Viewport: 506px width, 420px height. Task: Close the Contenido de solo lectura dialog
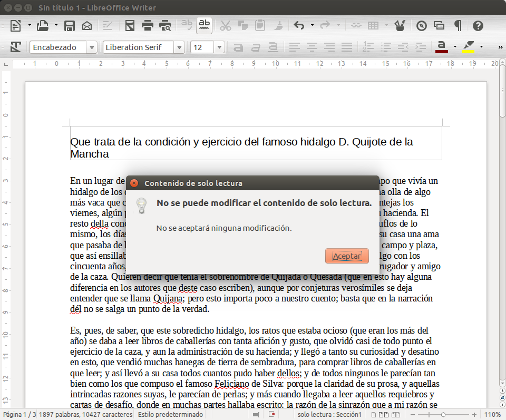coord(134,183)
